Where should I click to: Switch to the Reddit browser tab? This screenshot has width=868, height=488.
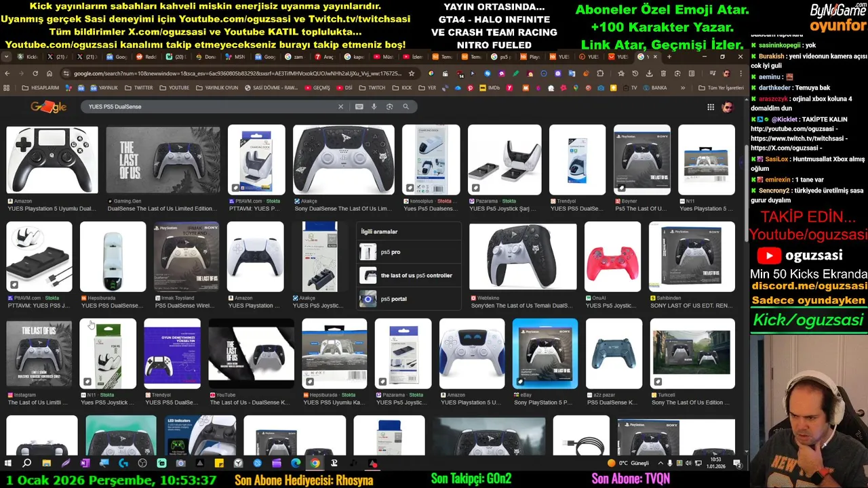point(146,57)
